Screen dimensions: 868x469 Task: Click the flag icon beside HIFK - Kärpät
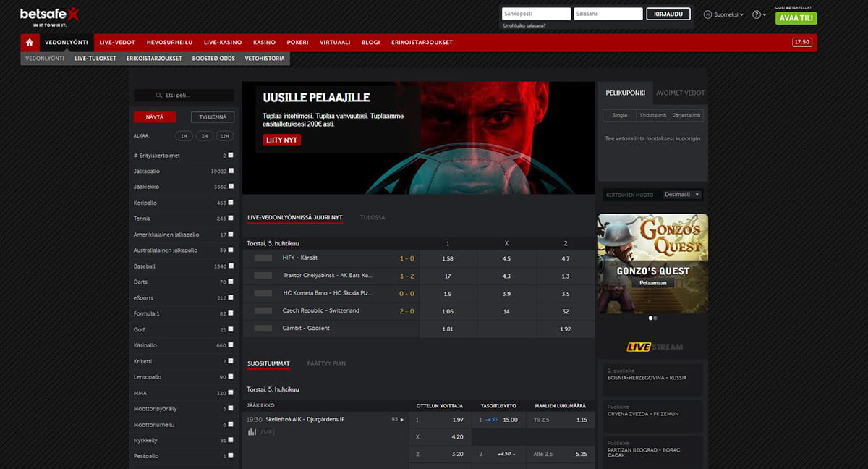coord(263,258)
